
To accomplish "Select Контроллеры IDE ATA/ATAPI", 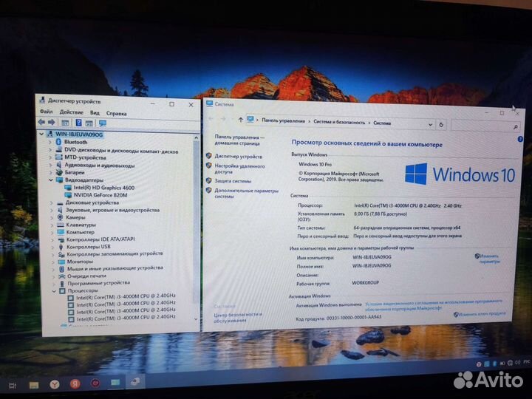I will coord(100,239).
